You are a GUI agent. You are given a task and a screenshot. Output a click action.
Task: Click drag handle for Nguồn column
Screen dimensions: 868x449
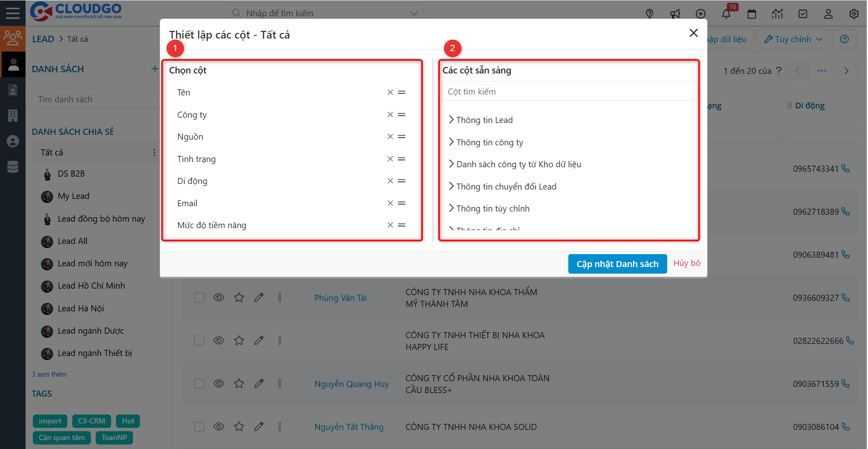[402, 136]
